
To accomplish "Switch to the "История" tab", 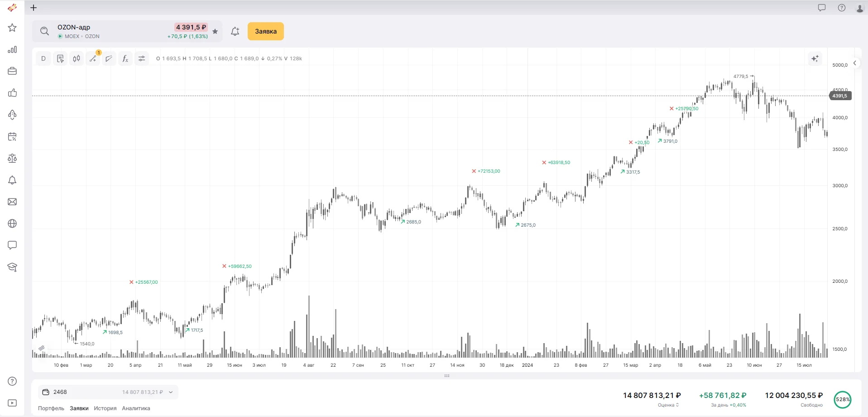I will [105, 408].
